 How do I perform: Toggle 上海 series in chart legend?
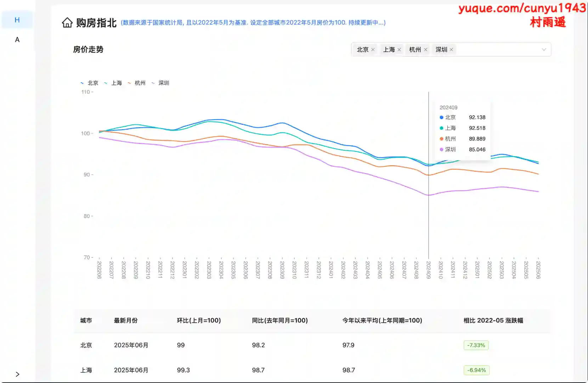(113, 83)
